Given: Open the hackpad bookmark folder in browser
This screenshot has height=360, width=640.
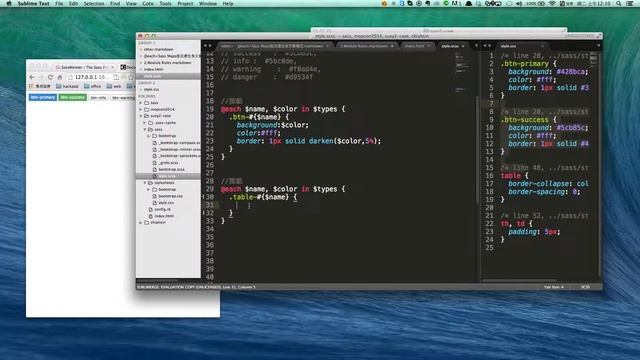Looking at the screenshot, I should tap(67, 86).
